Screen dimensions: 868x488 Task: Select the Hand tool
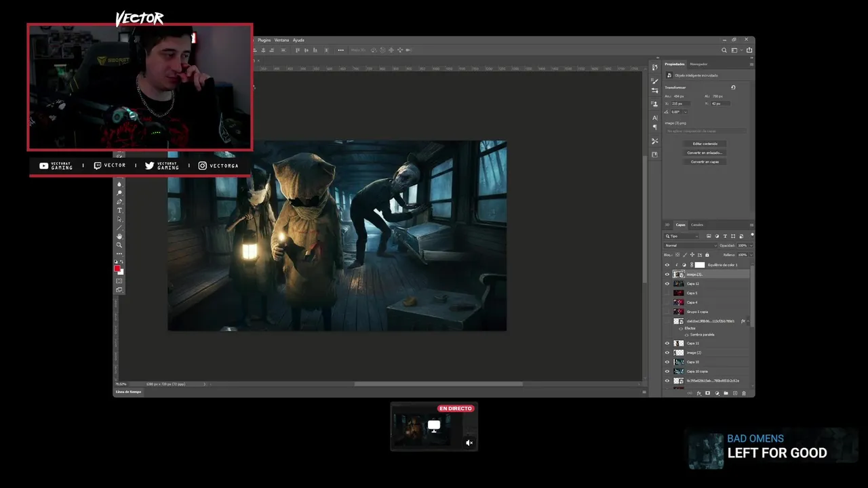(x=119, y=237)
